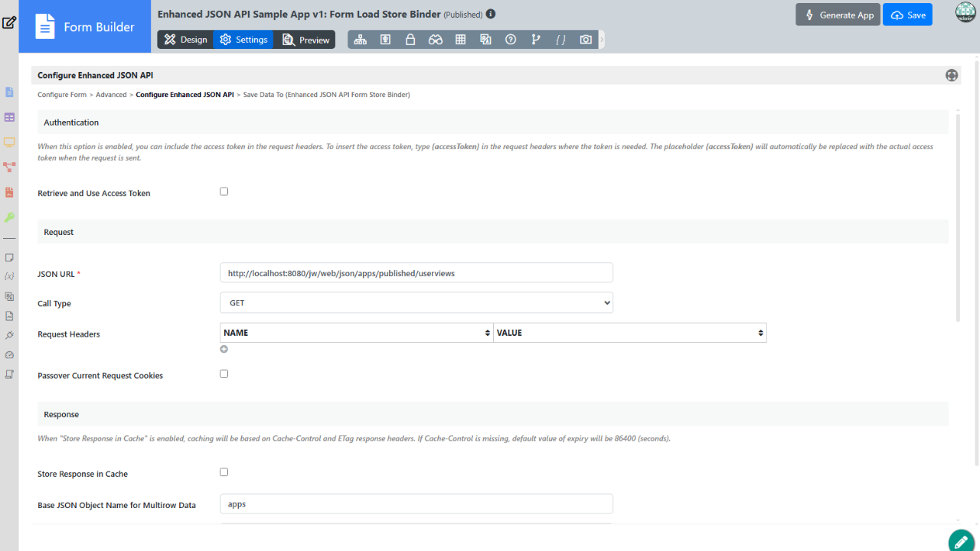The width and height of the screenshot is (980, 551).
Task: Click the JSON URL input field
Action: pos(416,273)
